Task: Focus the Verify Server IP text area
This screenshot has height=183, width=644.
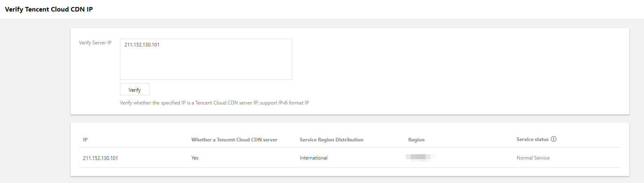Action: 206,62
